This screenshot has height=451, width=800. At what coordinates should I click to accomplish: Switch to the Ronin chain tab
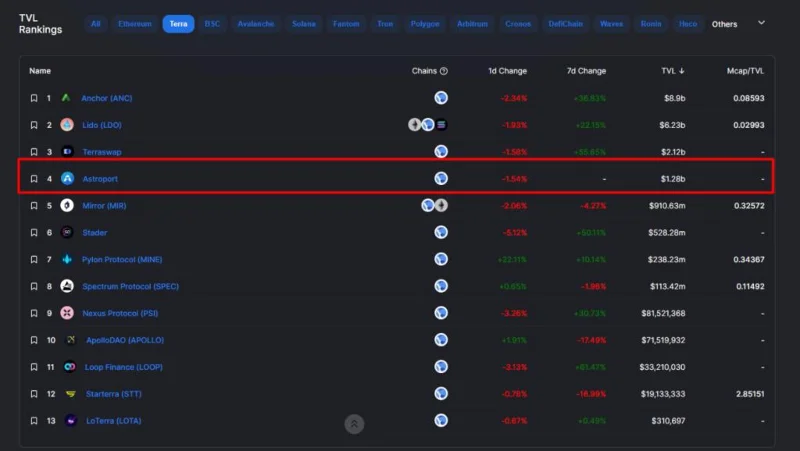[x=651, y=24]
